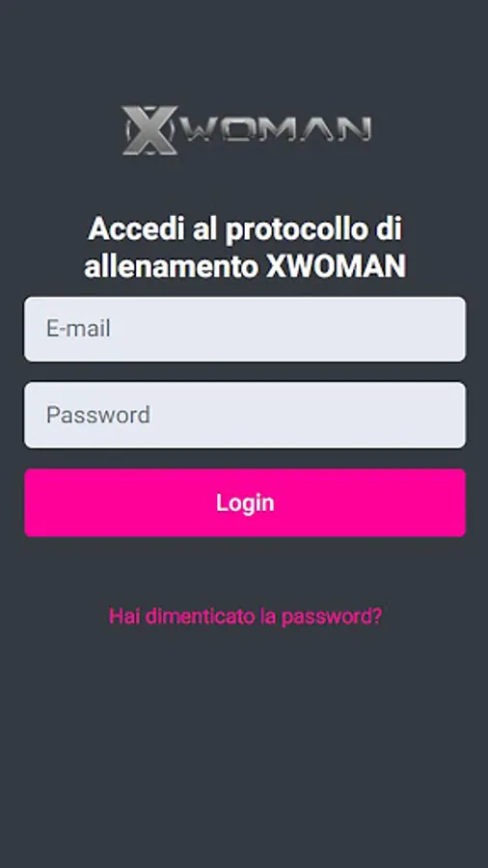This screenshot has width=488, height=868.
Task: Click the word 'allenamento' in the heading
Action: pyautogui.click(x=172, y=266)
